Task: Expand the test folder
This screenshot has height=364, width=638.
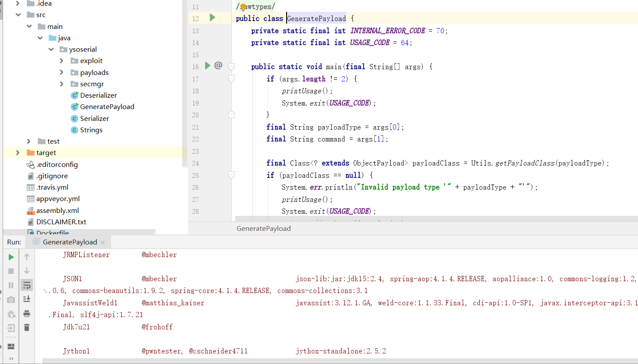Action: pyautogui.click(x=29, y=141)
